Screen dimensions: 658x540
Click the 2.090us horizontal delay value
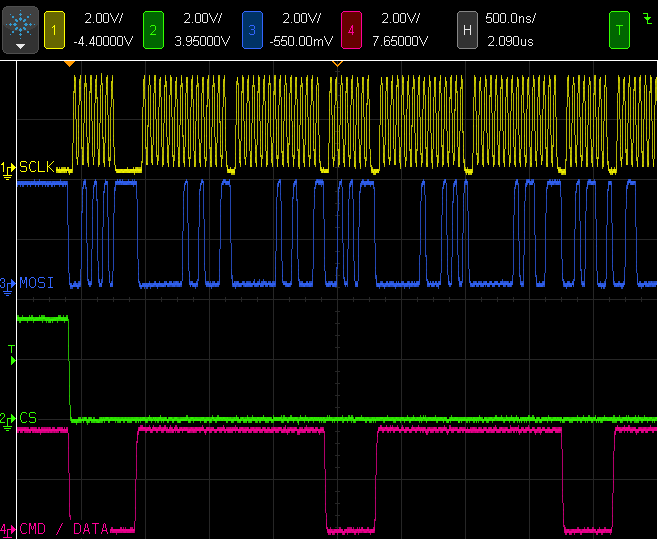[509, 41]
